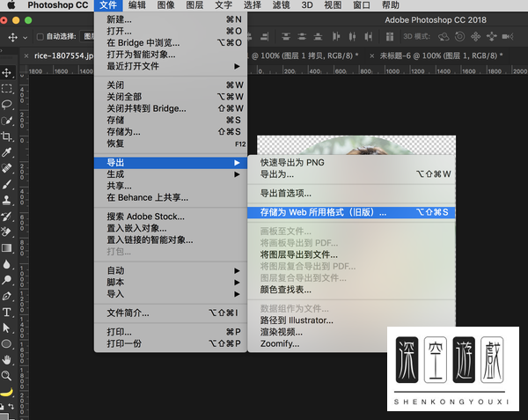The image size is (528, 420).
Task: Activate the Zoom magnifier tool
Action: [7, 375]
